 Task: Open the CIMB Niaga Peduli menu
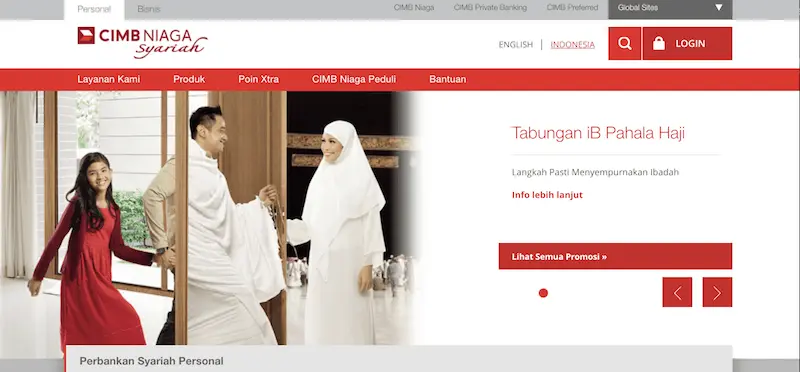pos(354,79)
